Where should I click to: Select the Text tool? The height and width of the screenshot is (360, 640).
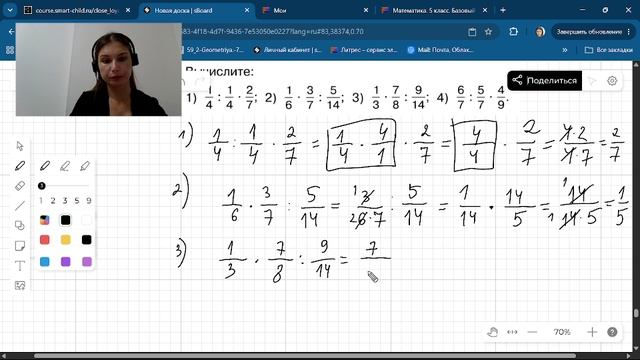pos(20,266)
